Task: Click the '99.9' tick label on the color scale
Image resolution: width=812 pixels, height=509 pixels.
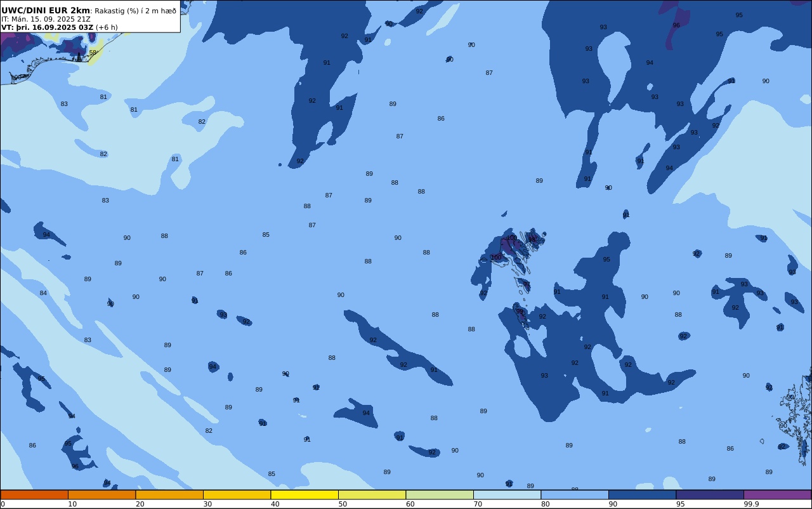Action: tap(751, 504)
